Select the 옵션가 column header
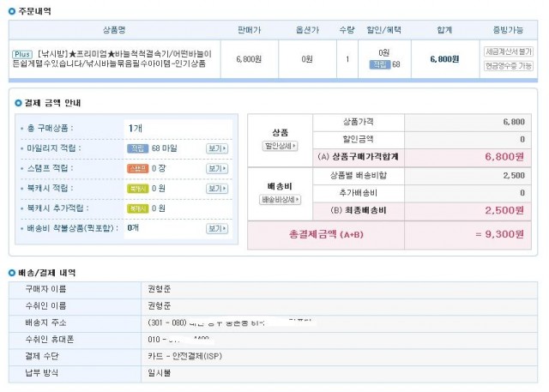 coord(307,30)
